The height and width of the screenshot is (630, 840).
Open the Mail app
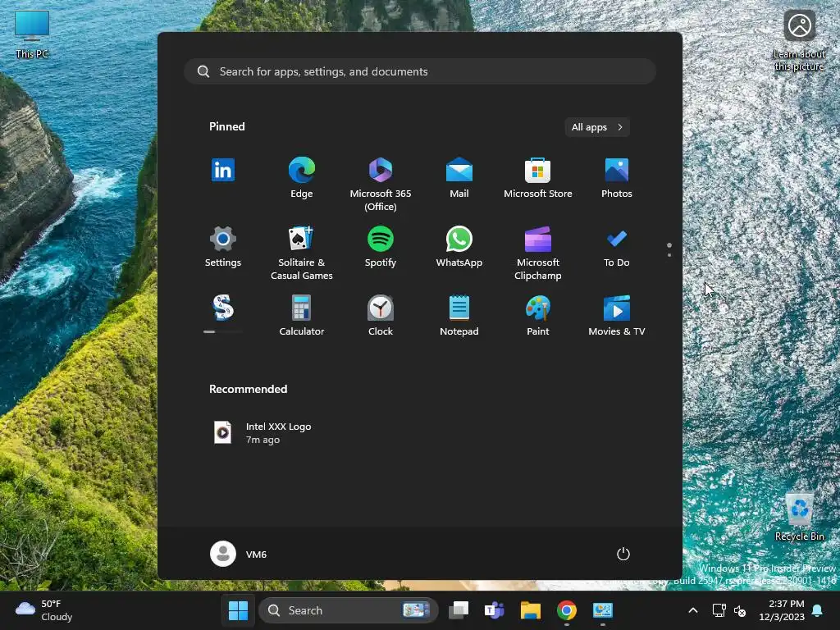[459, 178]
